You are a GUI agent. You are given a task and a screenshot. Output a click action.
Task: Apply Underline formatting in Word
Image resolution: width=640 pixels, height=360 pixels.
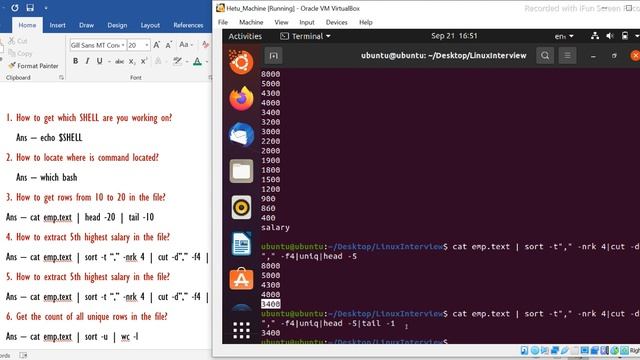click(99, 61)
